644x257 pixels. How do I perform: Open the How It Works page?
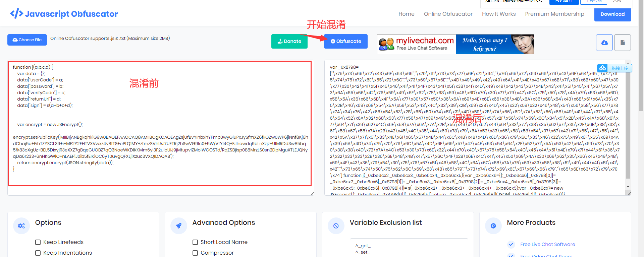point(499,14)
